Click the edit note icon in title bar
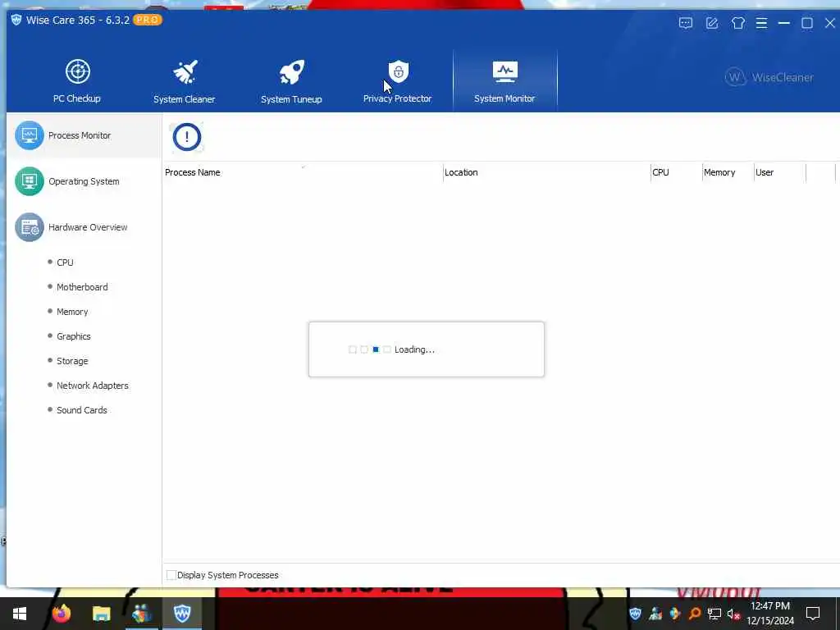840x630 pixels. (712, 23)
